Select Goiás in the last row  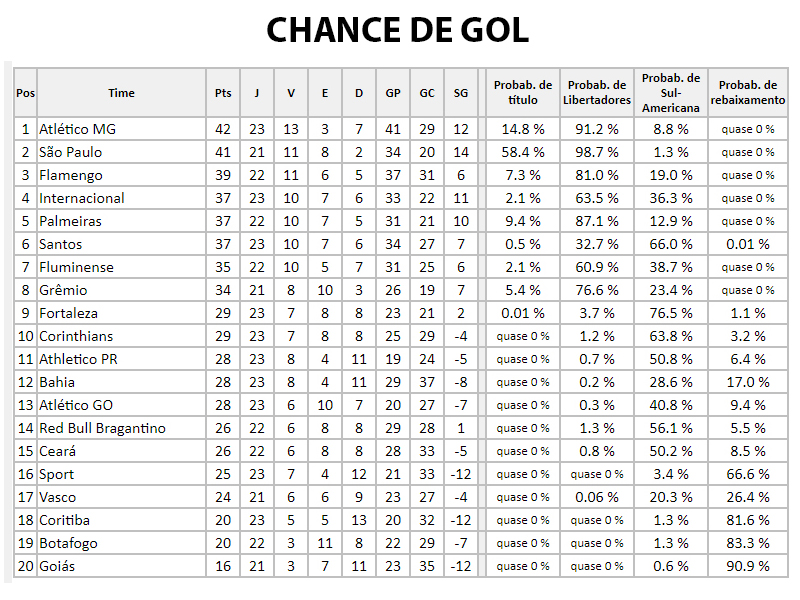pos(57,566)
